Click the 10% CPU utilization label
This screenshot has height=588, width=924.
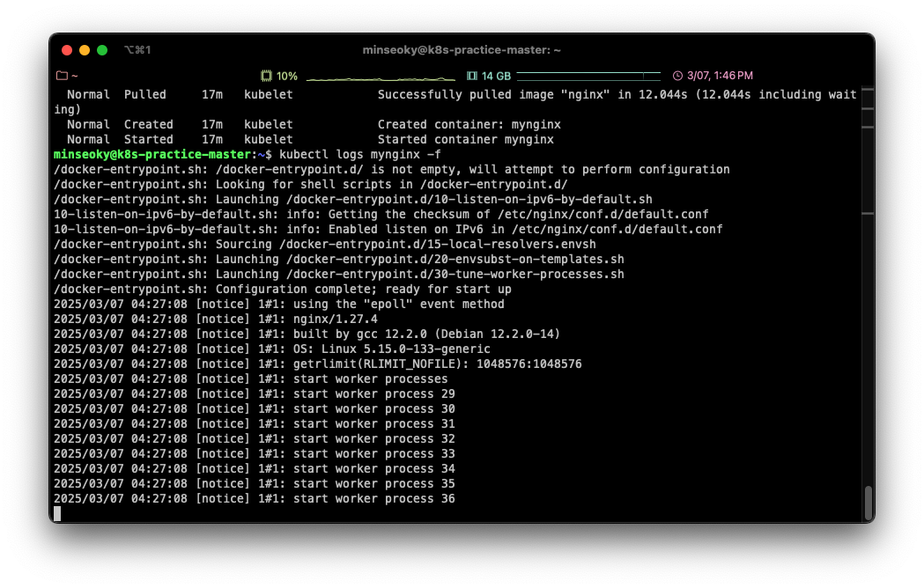tap(287, 76)
